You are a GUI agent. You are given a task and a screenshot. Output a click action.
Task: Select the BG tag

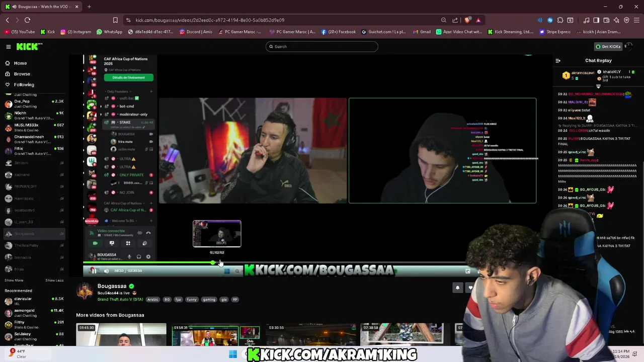(167, 300)
